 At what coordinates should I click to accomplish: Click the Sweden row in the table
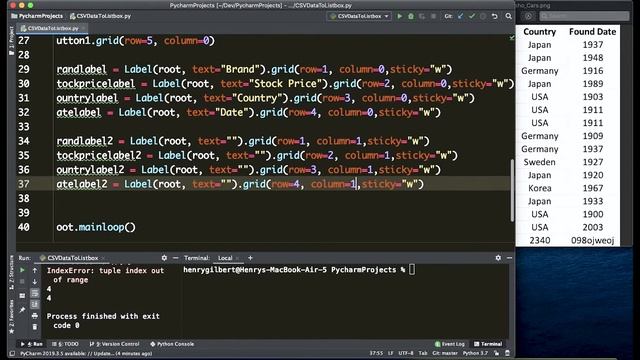568,162
